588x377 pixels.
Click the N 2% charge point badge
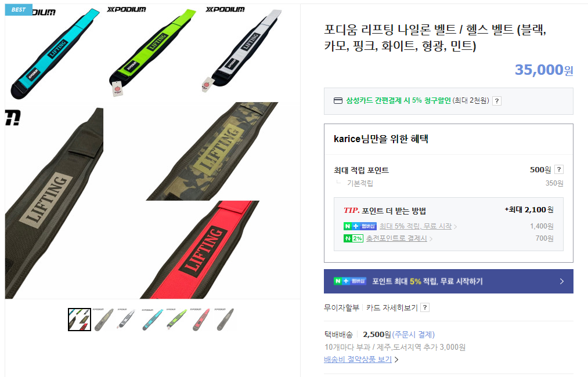pos(353,238)
